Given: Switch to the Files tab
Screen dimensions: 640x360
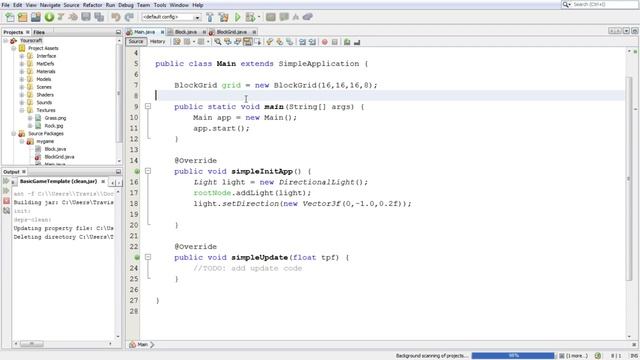Looking at the screenshot, I should [x=39, y=32].
